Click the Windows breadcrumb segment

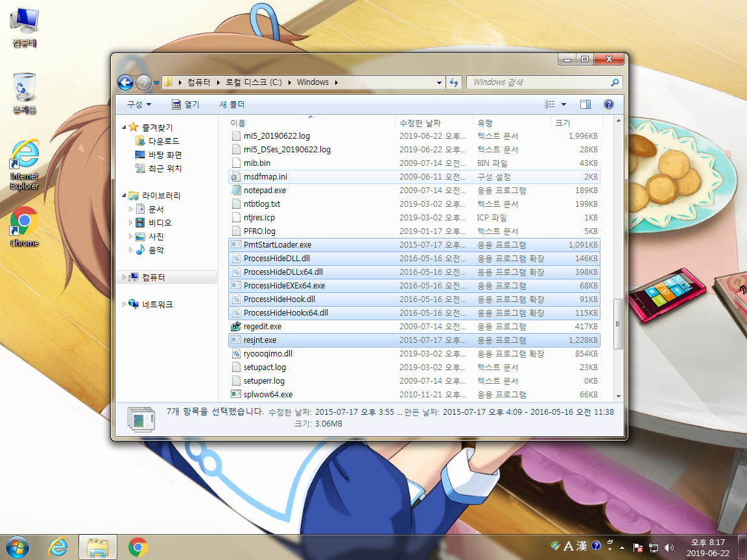(313, 82)
